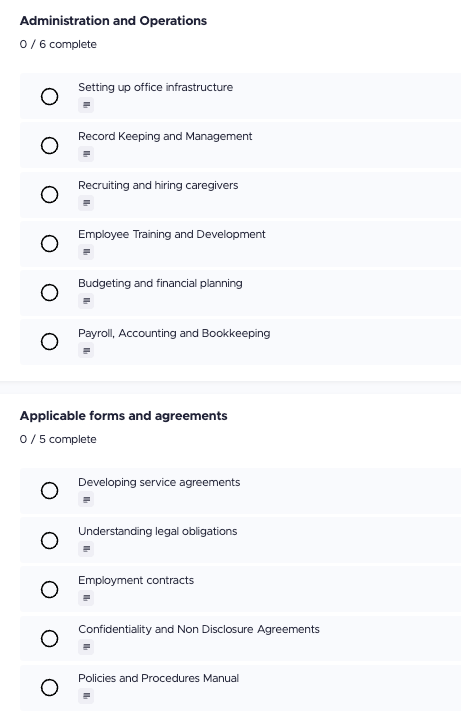Mark Budgeting and financial planning as done
The width and height of the screenshot is (461, 719).
50,293
